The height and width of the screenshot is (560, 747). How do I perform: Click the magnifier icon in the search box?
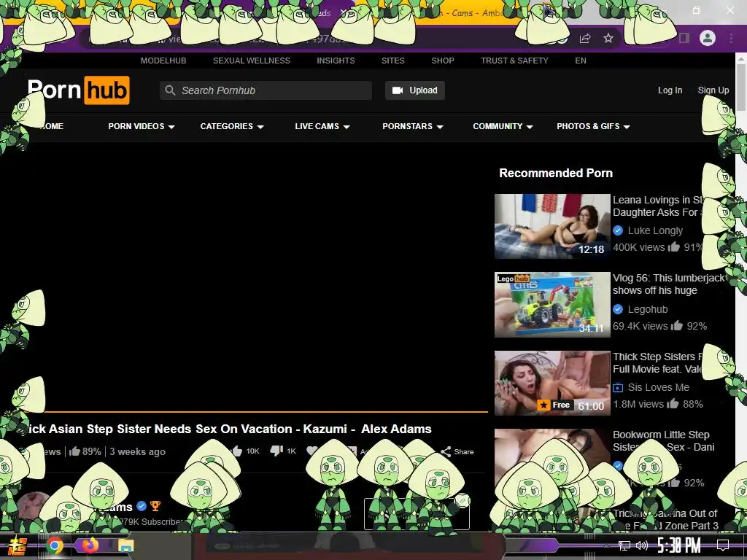[x=170, y=90]
